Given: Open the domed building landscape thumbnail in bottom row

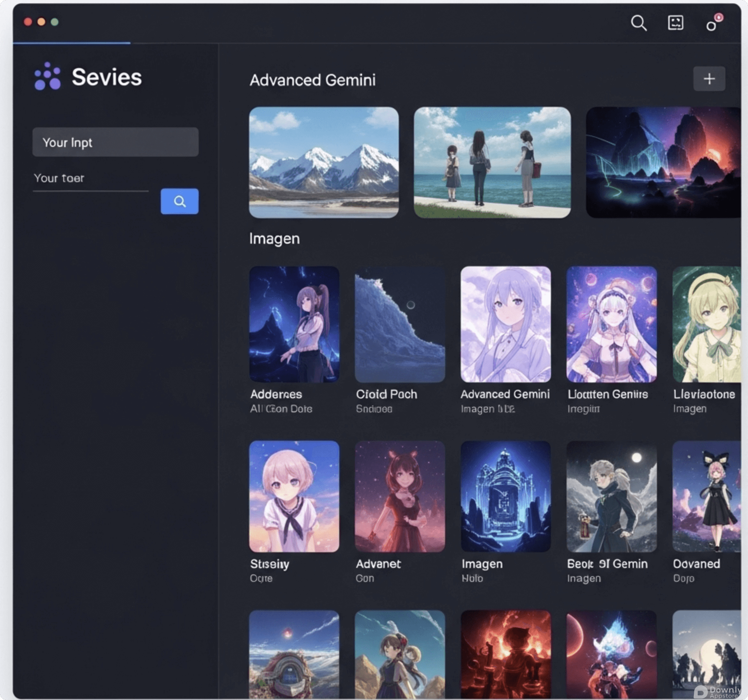Looking at the screenshot, I should pyautogui.click(x=294, y=654).
